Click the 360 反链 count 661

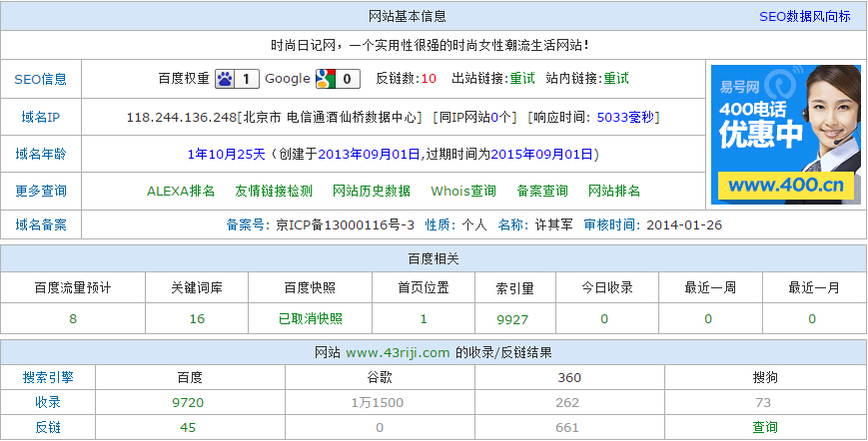pos(567,427)
